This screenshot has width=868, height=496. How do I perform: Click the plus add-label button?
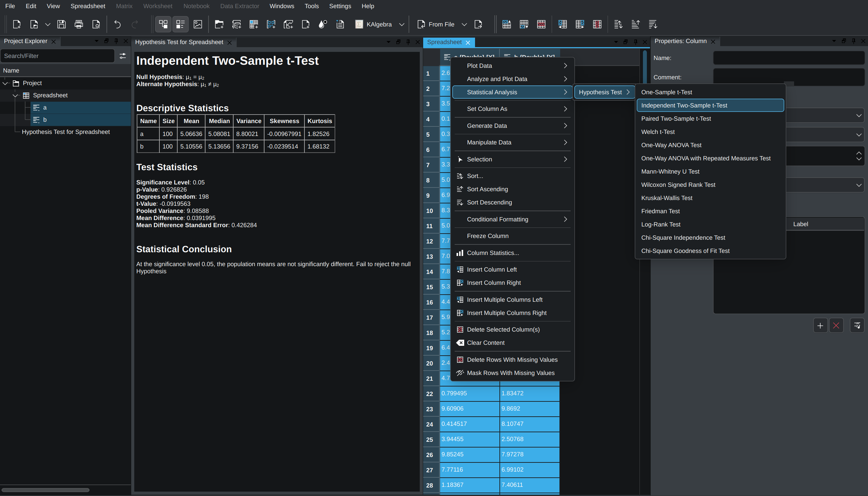click(x=820, y=326)
